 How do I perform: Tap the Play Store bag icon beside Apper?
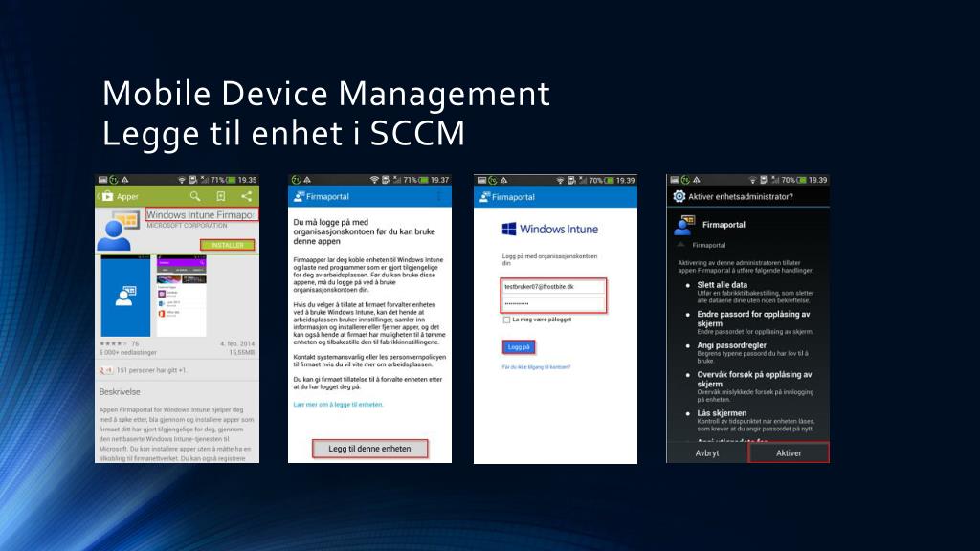pos(108,196)
